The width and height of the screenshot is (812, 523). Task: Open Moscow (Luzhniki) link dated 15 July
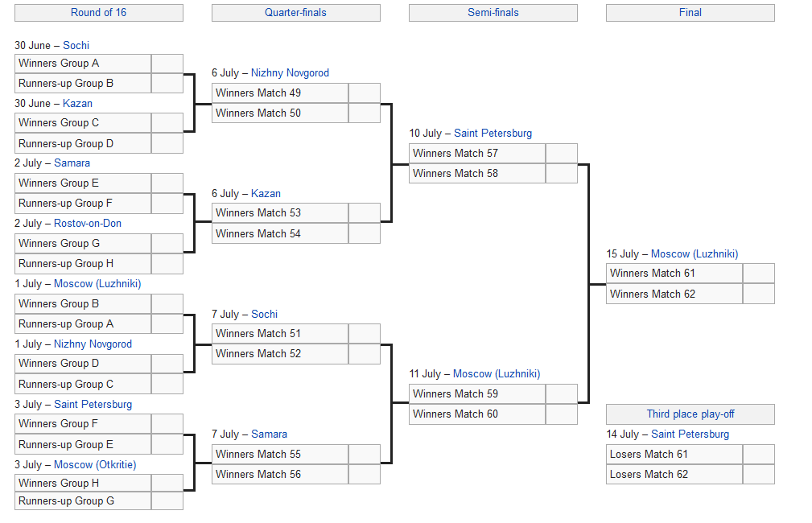pos(694,254)
